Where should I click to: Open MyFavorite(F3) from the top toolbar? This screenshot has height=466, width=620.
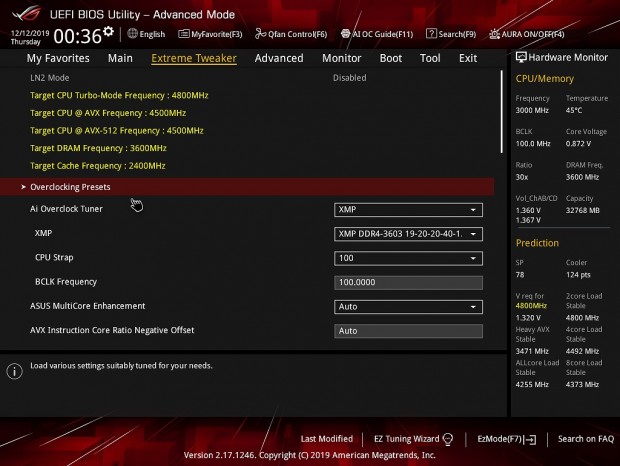[x=184, y=34]
